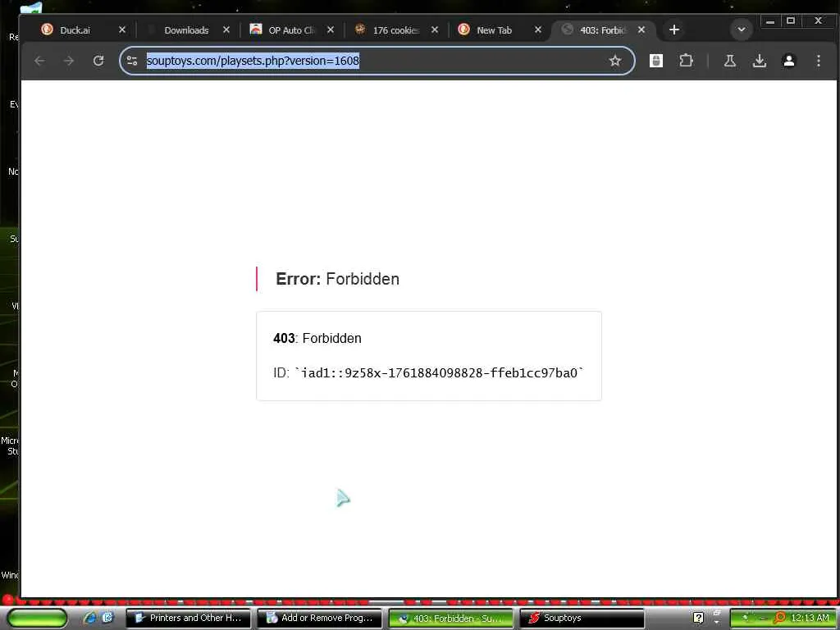Open Chrome Labs flask icon

click(x=729, y=61)
